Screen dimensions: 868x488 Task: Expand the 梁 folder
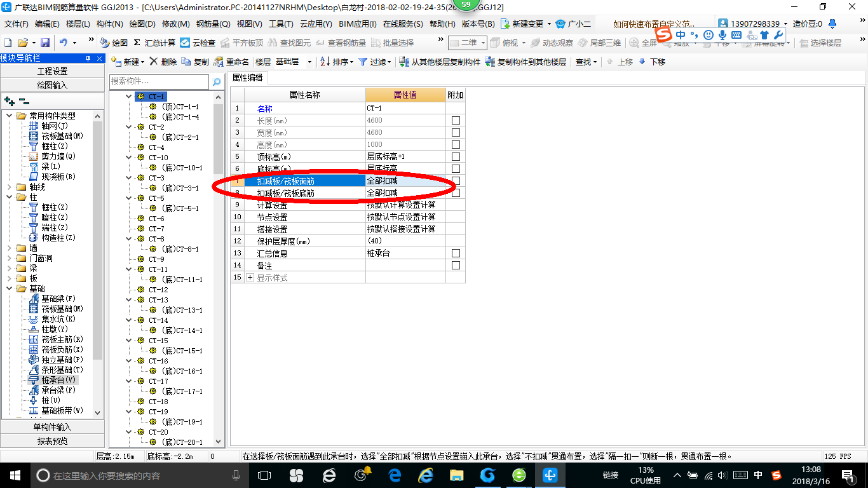[x=10, y=268]
